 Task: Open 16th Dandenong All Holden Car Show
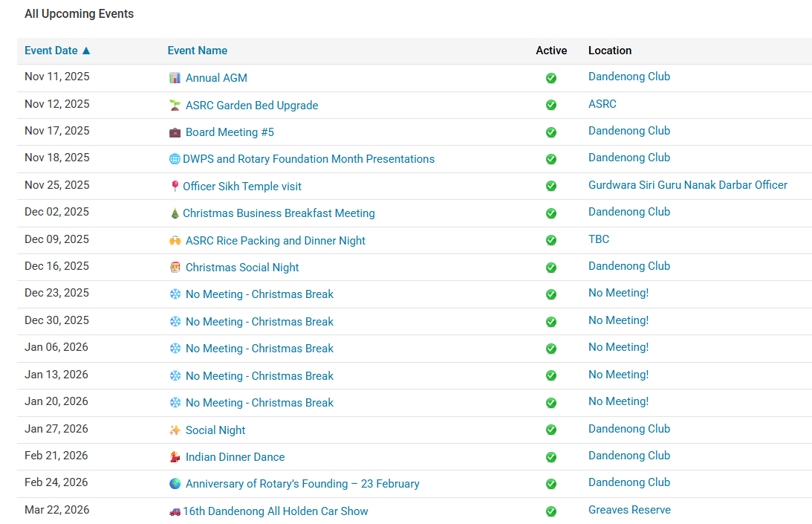(276, 511)
